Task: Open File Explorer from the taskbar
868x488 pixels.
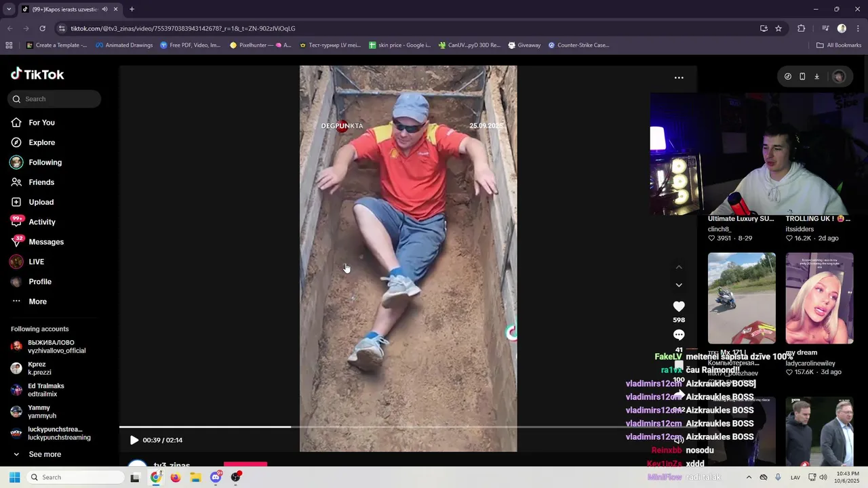Action: pos(195,477)
